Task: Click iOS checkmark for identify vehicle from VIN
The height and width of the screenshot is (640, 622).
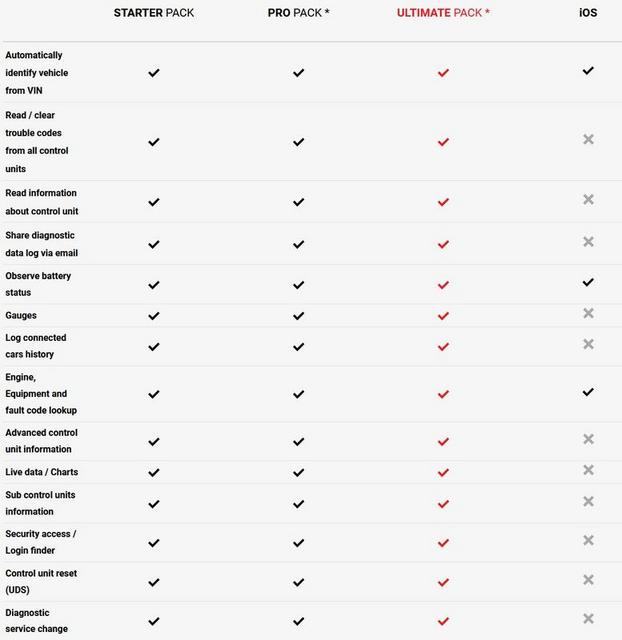Action: pos(588,71)
